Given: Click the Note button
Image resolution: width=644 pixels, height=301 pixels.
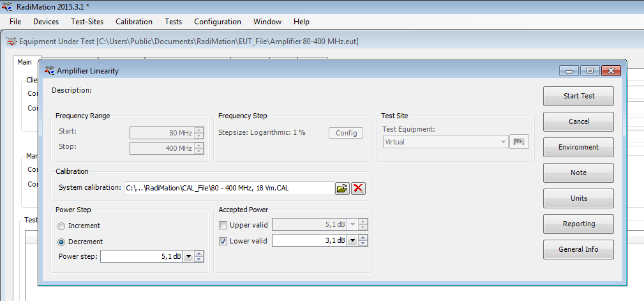Looking at the screenshot, I should tap(579, 173).
